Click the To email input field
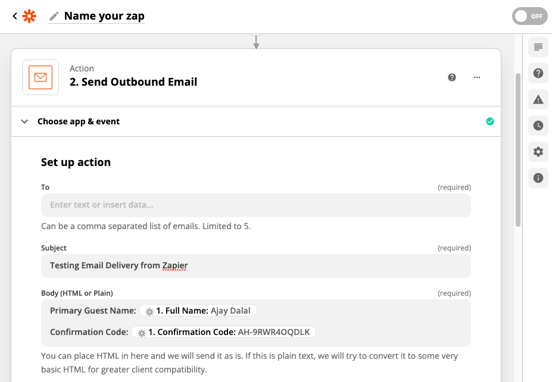Screen dimensions: 552x382 [x=256, y=205]
